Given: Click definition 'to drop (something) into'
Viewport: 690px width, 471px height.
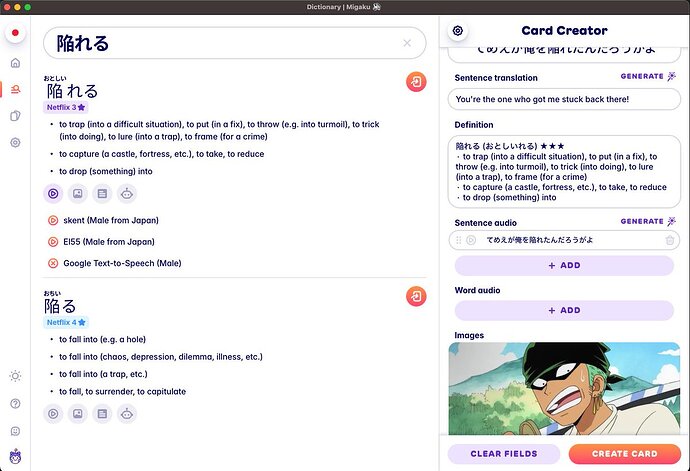Looking at the screenshot, I should (106, 171).
